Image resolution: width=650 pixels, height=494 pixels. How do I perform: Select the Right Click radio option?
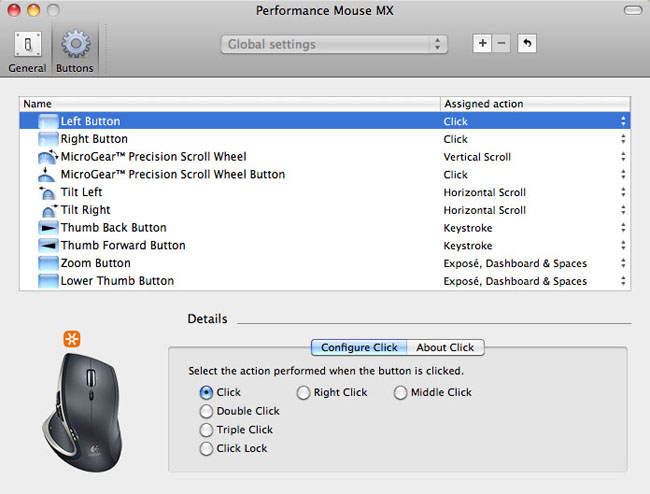coord(303,392)
